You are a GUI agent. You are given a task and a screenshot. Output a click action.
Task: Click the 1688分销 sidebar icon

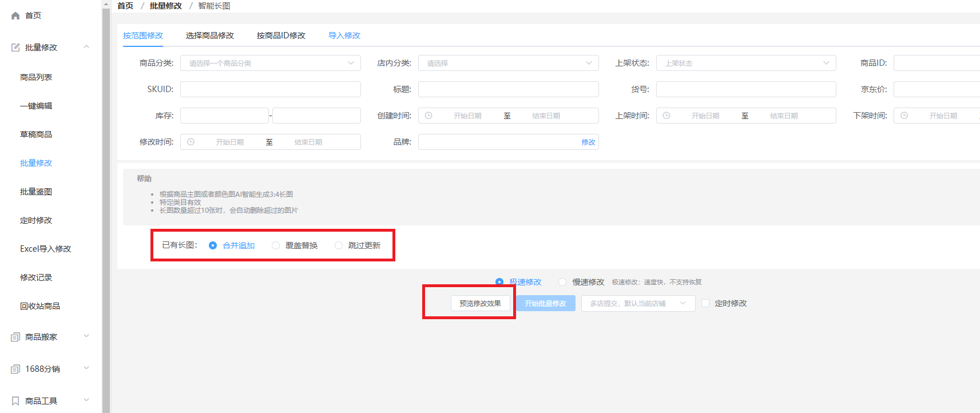[x=15, y=369]
